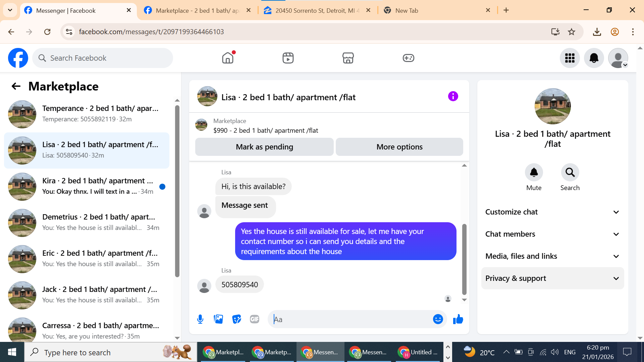Open the sticker picker icon
644x362 pixels.
[x=236, y=319]
